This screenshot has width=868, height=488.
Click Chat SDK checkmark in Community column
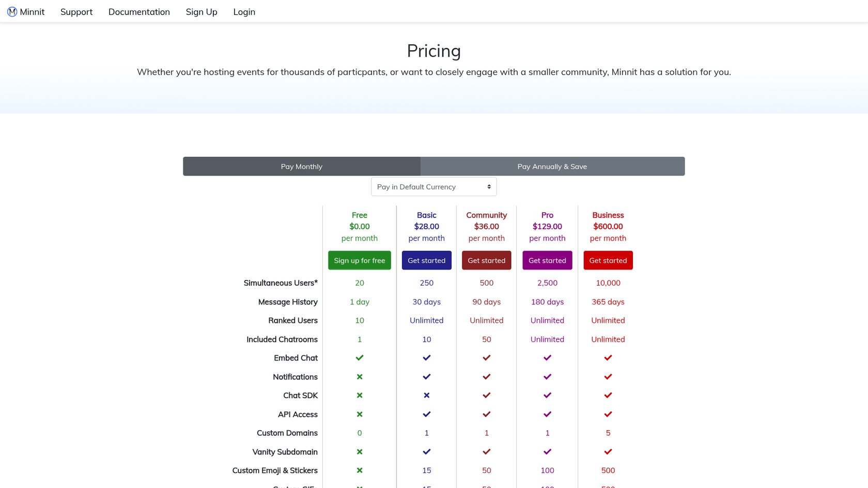tap(487, 396)
